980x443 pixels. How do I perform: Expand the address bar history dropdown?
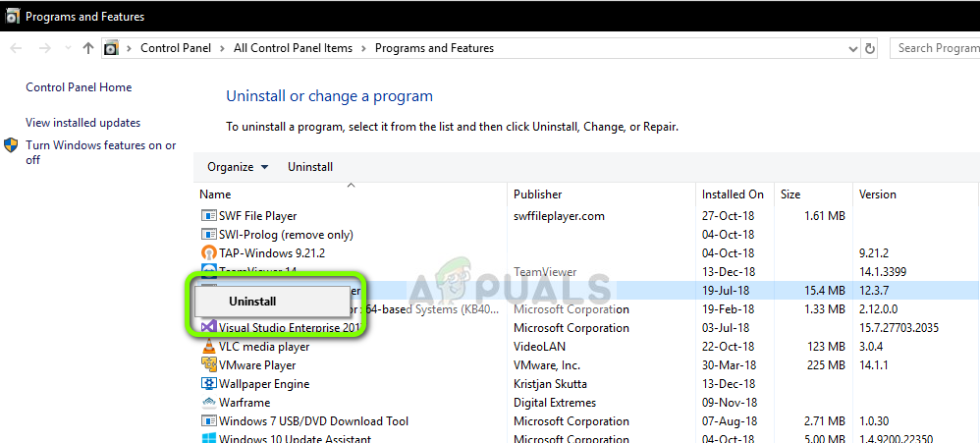click(x=853, y=49)
